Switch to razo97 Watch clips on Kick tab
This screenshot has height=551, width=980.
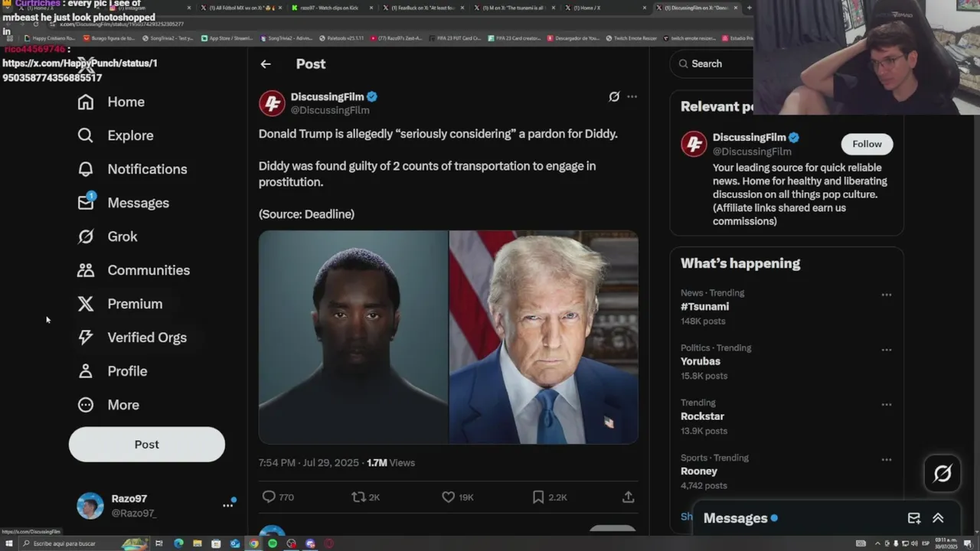(333, 8)
